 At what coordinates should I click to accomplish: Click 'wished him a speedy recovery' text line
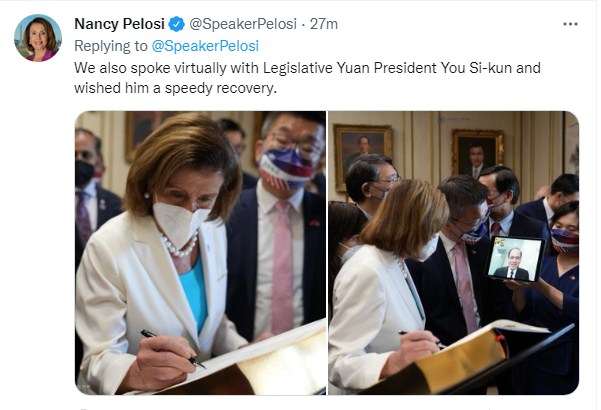[x=175, y=88]
